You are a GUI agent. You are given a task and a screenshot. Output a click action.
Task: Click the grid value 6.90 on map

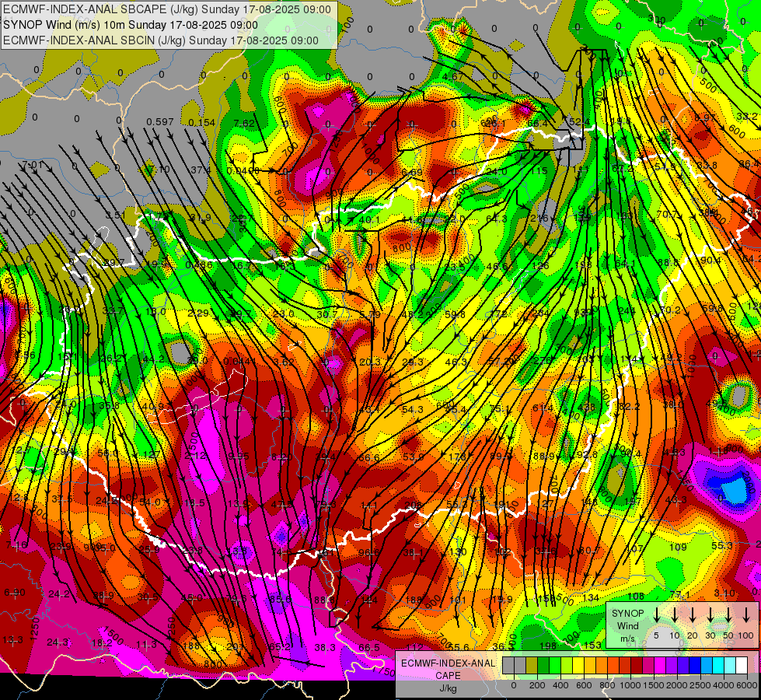coord(15,592)
